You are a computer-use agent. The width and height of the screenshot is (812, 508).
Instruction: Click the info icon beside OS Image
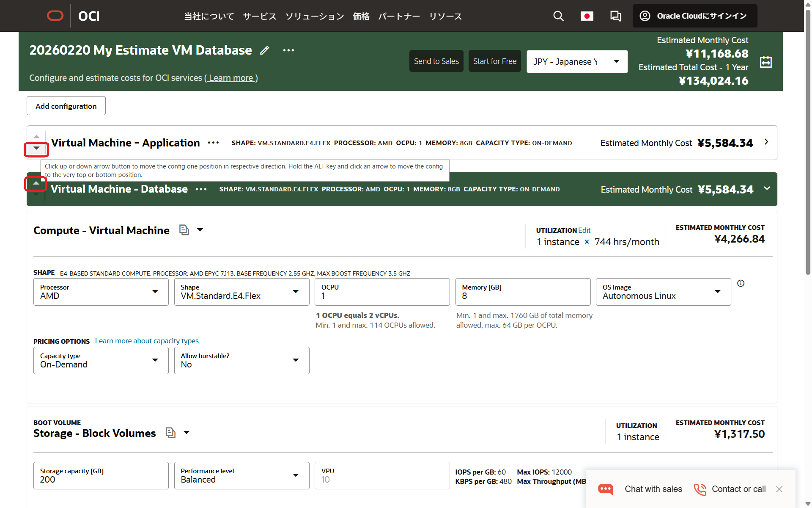(x=741, y=283)
